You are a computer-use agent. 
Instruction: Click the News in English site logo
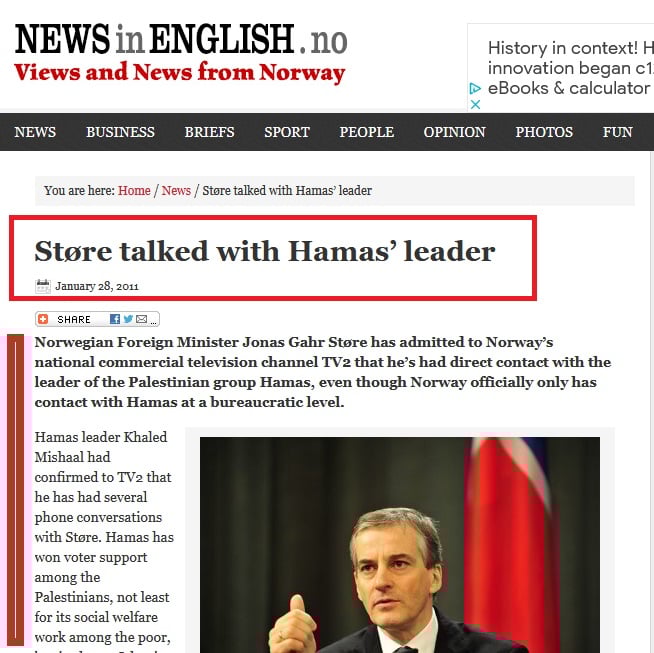pyautogui.click(x=181, y=53)
